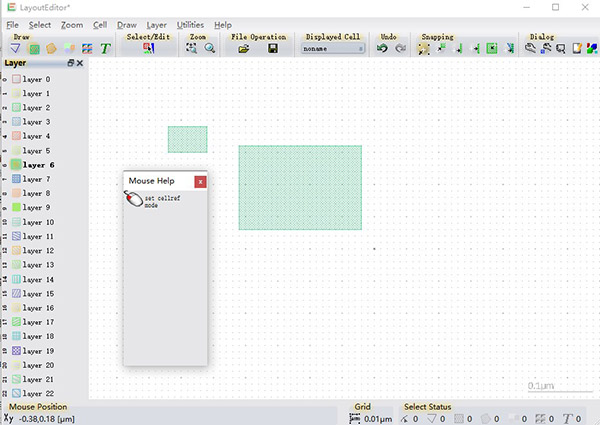Click the mouse icon in Mouse Help
The height and width of the screenshot is (425, 600).
coord(133,199)
